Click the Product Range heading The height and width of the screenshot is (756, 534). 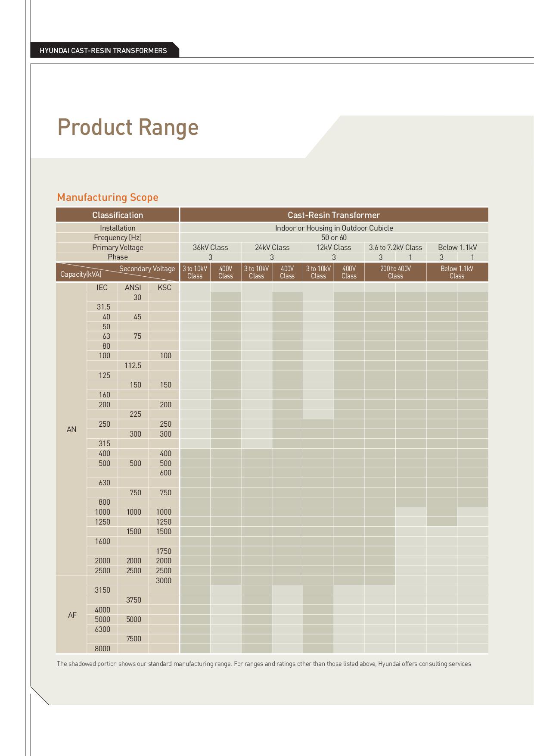128,128
